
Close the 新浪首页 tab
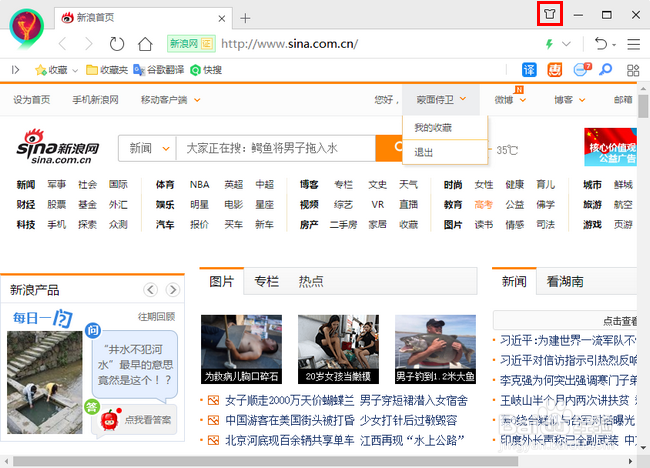(x=222, y=19)
